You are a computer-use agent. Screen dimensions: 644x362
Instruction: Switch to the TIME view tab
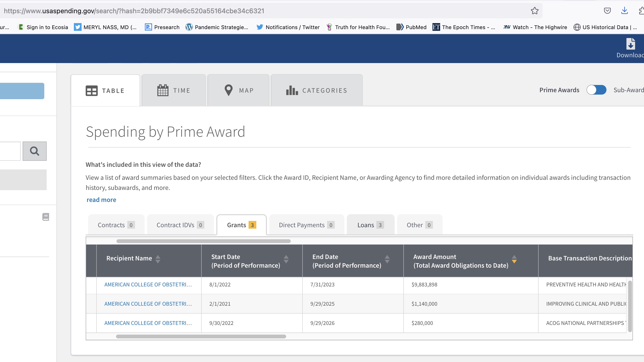tap(174, 90)
